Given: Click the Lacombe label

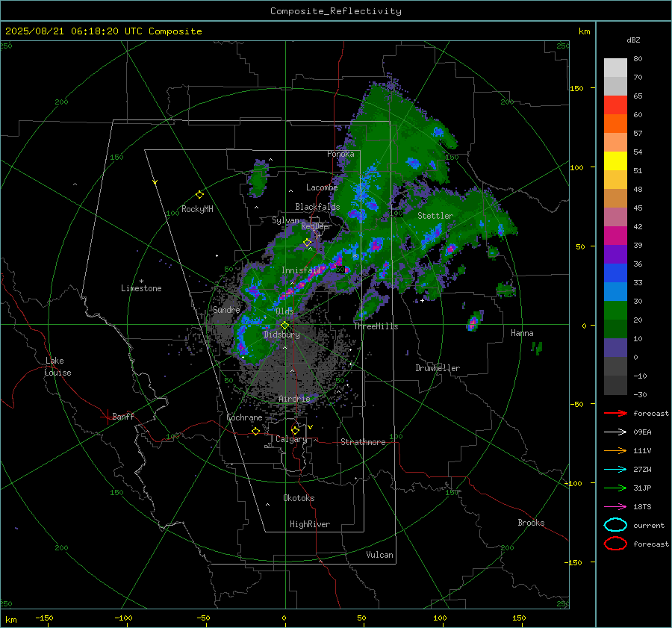Looking at the screenshot, I should pyautogui.click(x=322, y=187).
